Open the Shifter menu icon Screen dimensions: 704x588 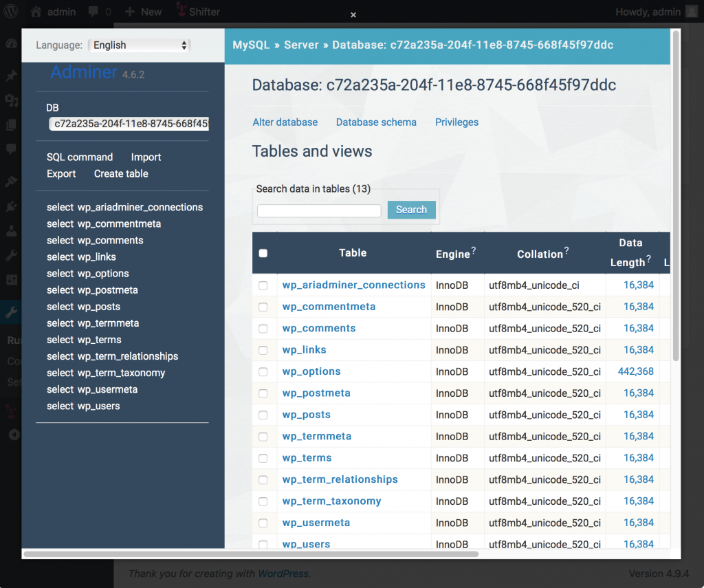[x=181, y=10]
